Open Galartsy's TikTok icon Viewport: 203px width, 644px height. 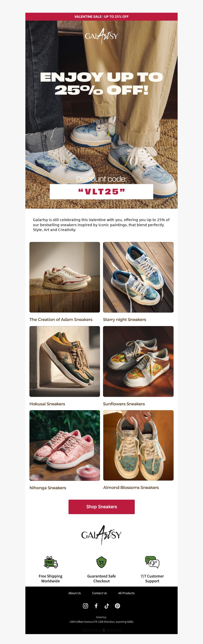[107, 606]
